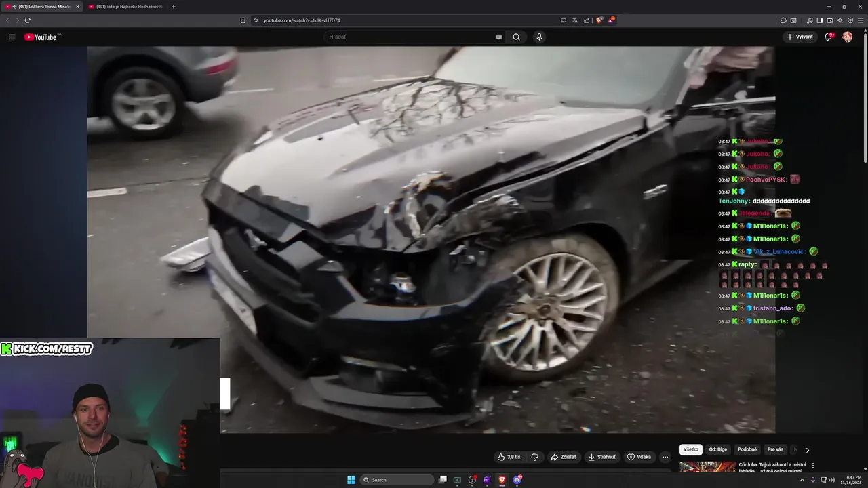The width and height of the screenshot is (868, 488).
Task: Switch to the first tab Lížákova Temná Minulost
Action: click(42, 7)
